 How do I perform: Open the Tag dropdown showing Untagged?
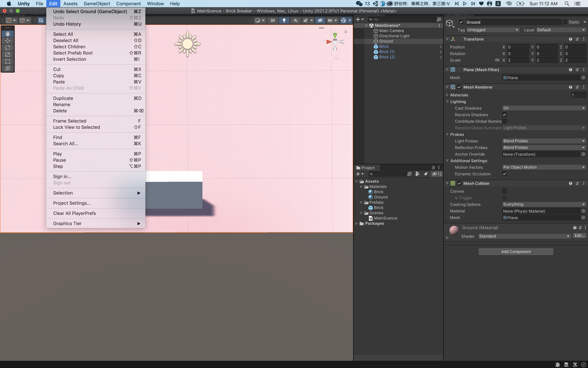tap(493, 30)
